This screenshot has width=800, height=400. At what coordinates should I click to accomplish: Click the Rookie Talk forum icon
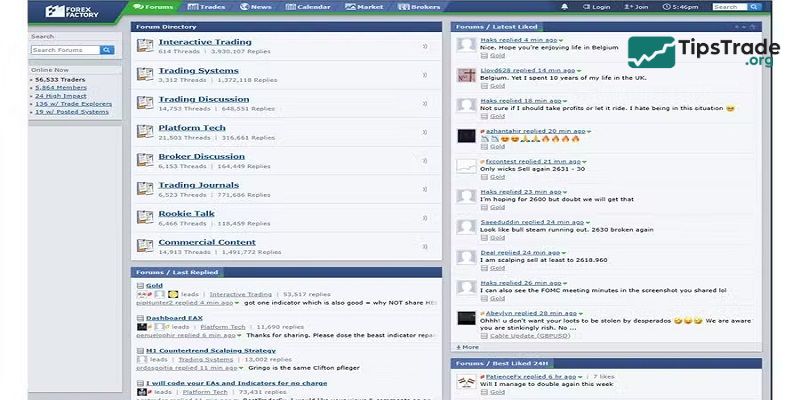pyautogui.click(x=144, y=216)
